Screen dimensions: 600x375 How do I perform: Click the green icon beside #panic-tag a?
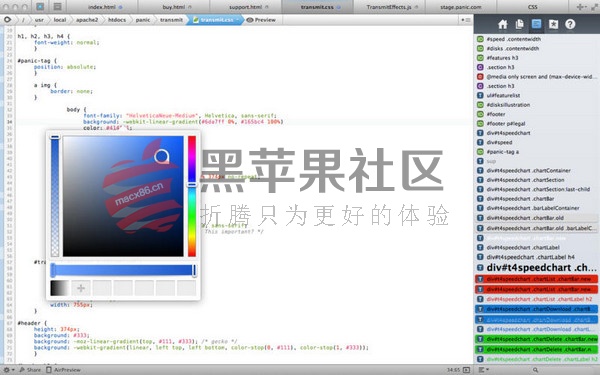coord(480,152)
